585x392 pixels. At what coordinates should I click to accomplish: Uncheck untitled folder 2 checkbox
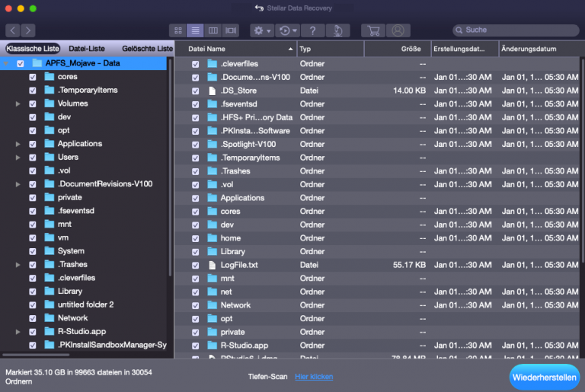tap(33, 305)
